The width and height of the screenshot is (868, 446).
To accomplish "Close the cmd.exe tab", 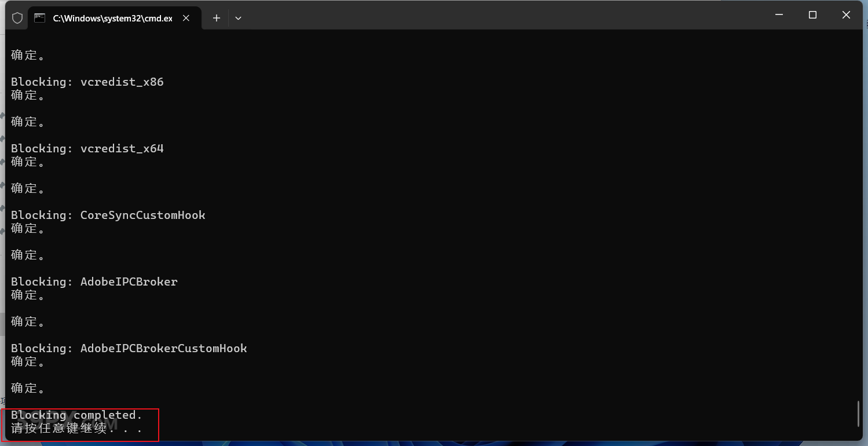I will coord(186,18).
